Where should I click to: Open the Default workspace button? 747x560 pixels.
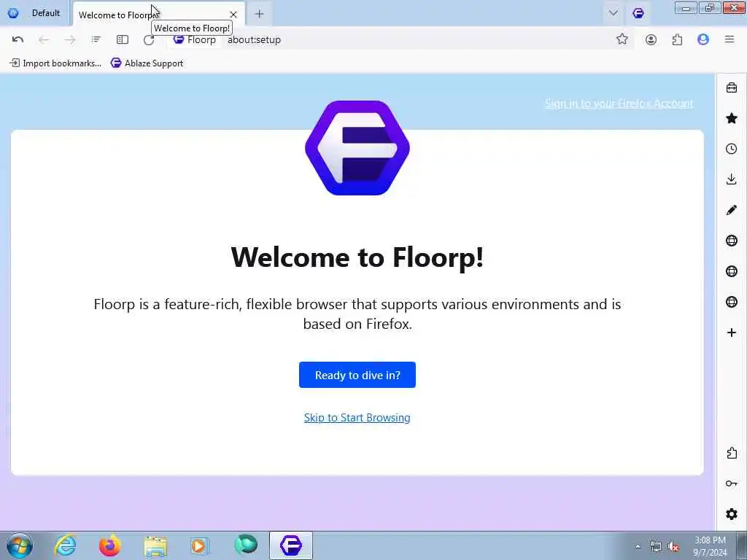point(36,13)
